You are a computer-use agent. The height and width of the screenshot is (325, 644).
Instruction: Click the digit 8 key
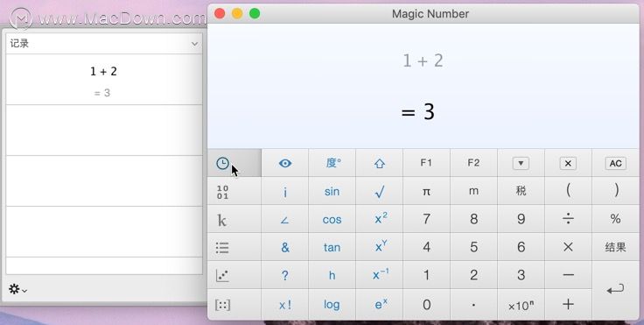click(x=473, y=219)
